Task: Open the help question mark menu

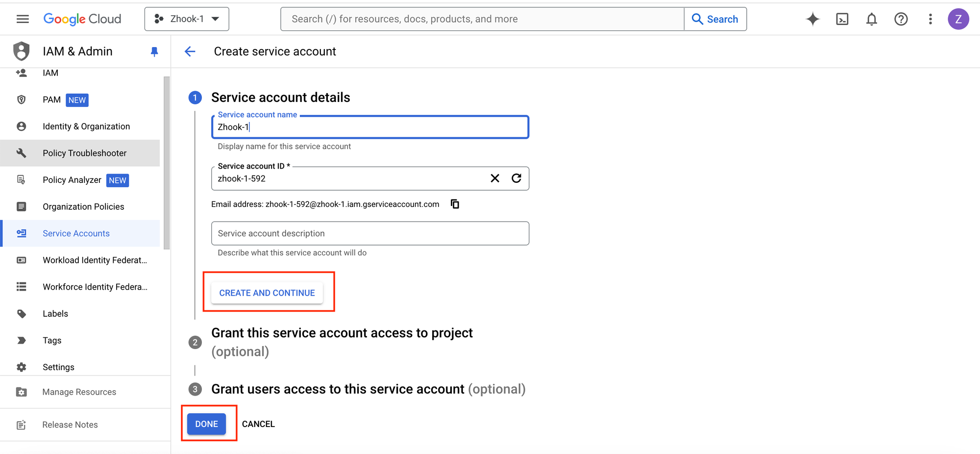Action: 901,19
